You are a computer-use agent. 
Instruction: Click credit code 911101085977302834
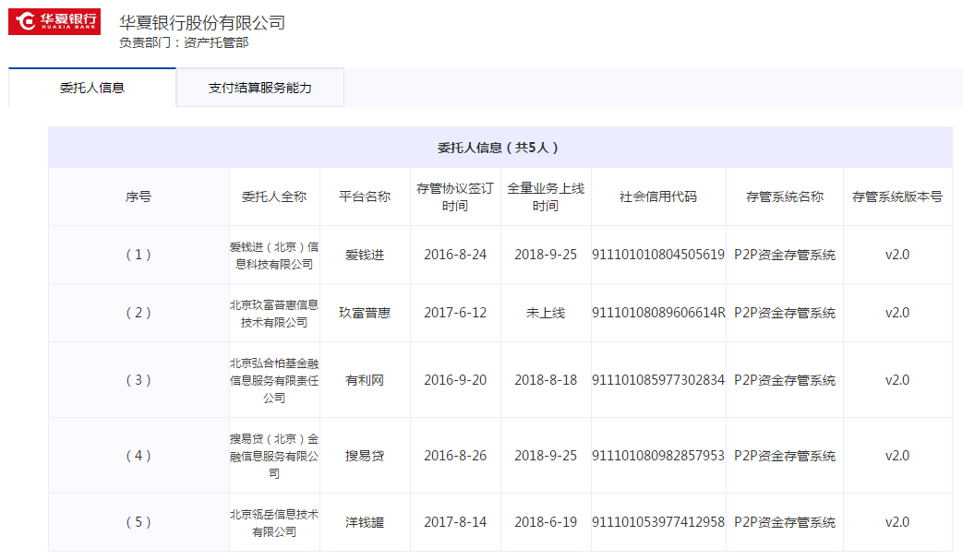tap(658, 380)
